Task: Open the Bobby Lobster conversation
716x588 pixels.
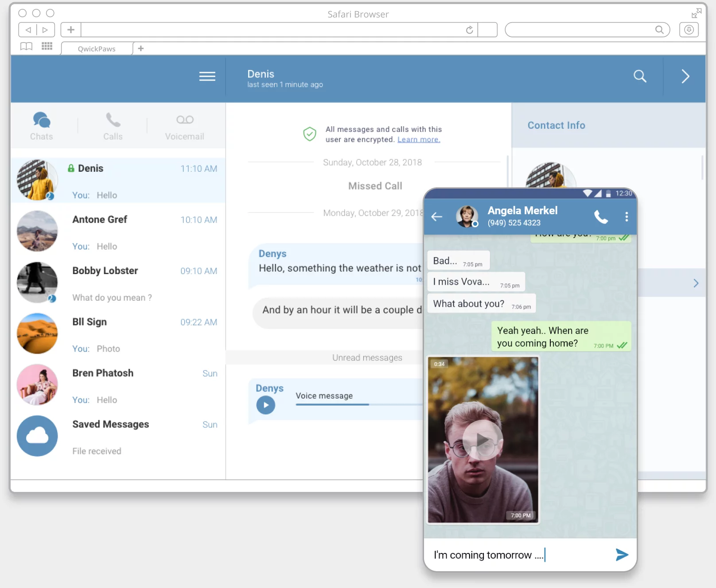Action: pos(118,282)
